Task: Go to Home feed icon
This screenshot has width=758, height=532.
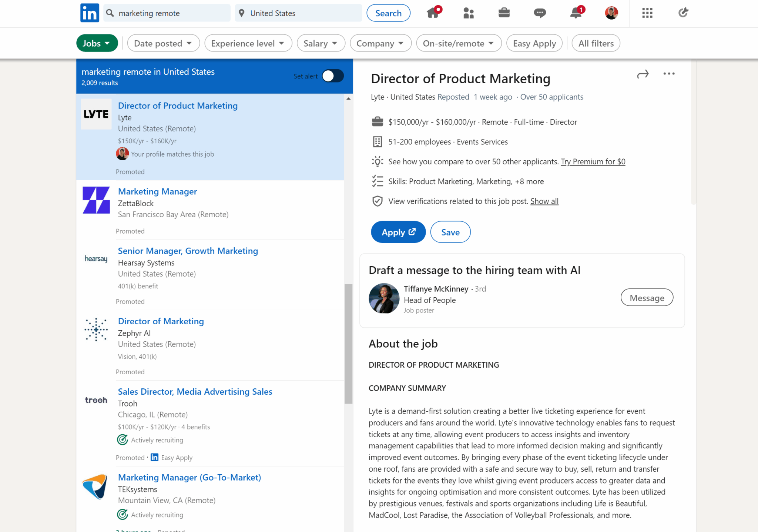Action: pyautogui.click(x=433, y=13)
